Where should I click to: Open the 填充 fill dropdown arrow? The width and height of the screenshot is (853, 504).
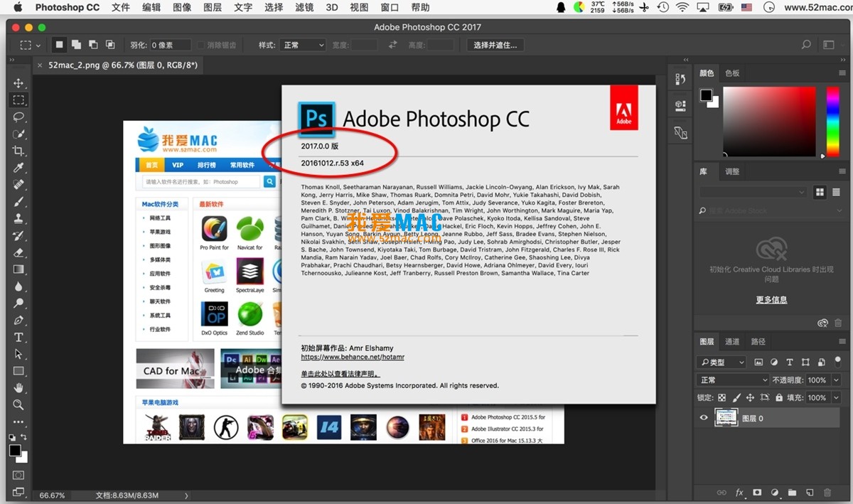(x=835, y=398)
